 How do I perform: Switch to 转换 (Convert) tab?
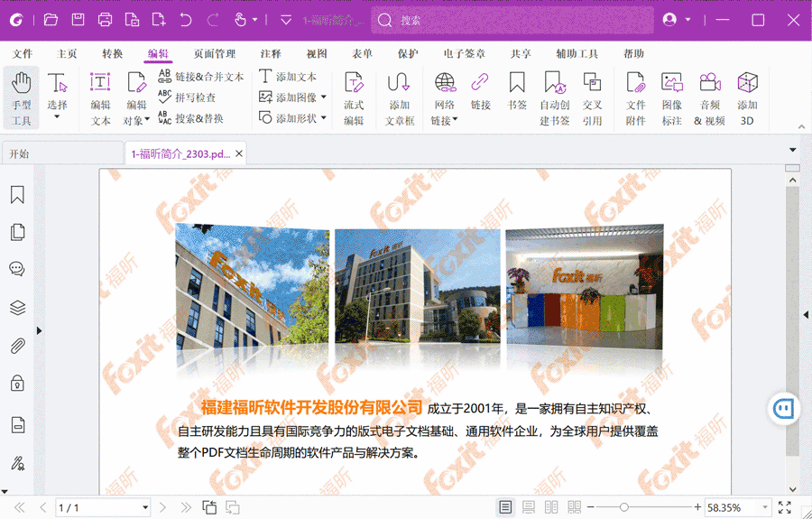pos(113,53)
